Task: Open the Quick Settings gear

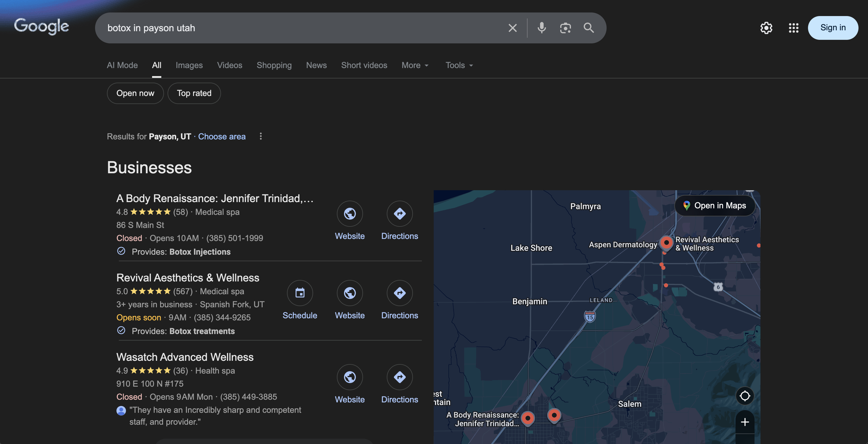Action: click(x=766, y=28)
